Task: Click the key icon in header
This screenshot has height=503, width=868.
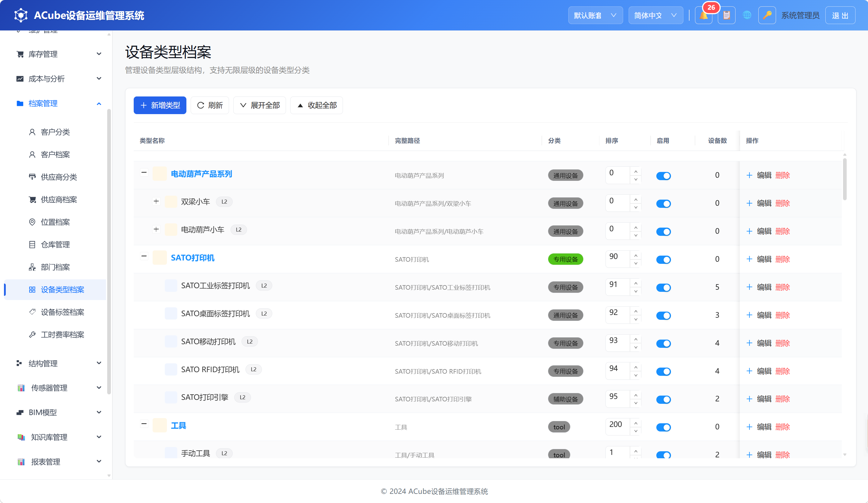Action: tap(767, 16)
